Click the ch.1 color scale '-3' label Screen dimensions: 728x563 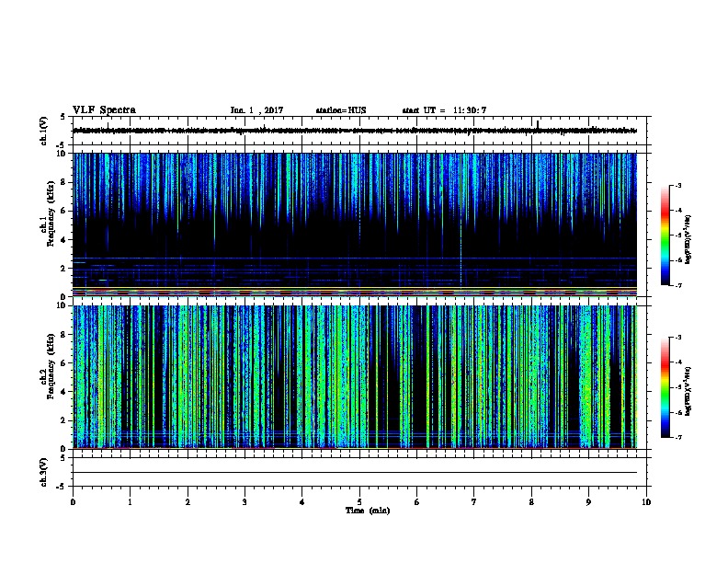tap(677, 185)
